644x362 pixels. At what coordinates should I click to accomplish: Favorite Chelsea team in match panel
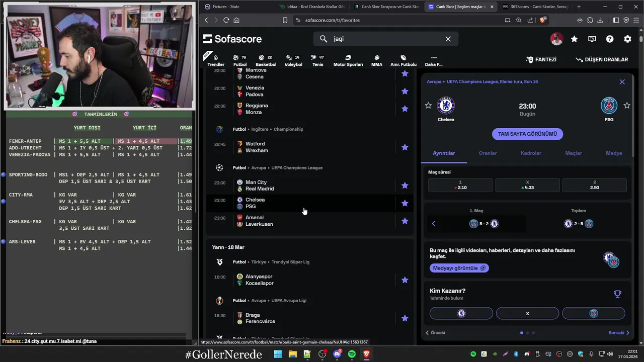(428, 105)
